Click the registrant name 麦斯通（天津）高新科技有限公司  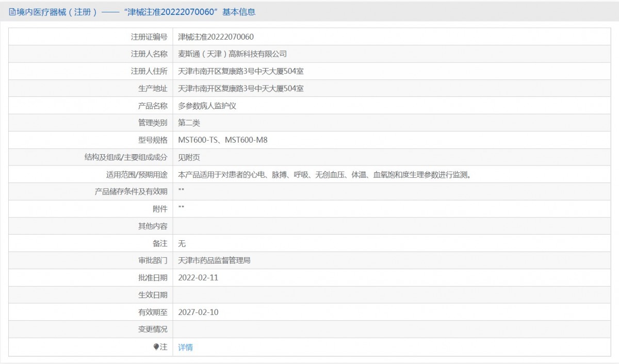(x=232, y=54)
